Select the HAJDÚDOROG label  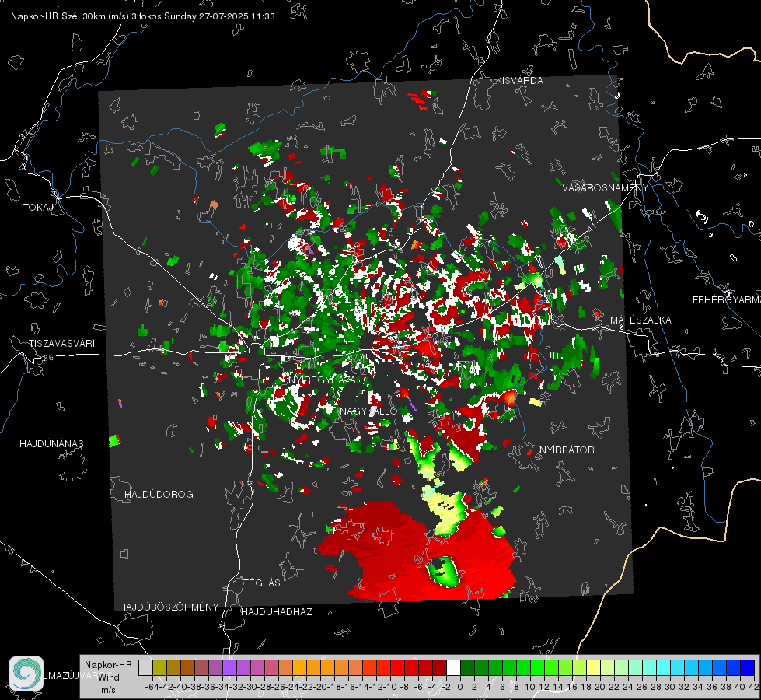pyautogui.click(x=159, y=495)
